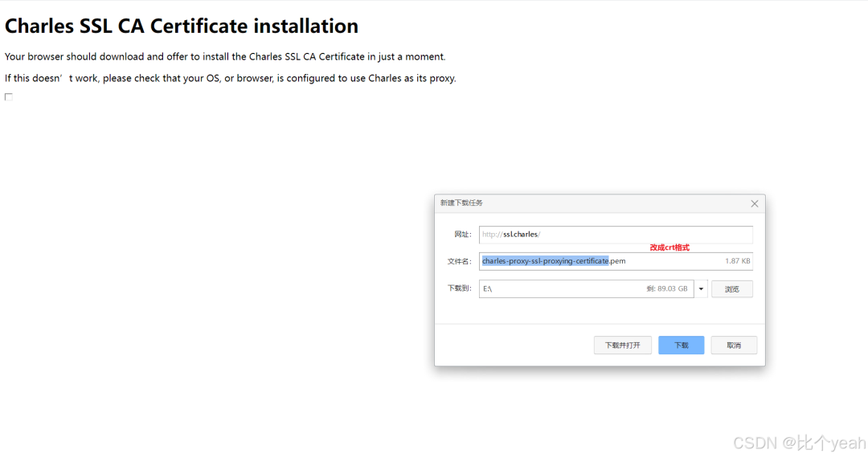The width and height of the screenshot is (868, 458).
Task: Click the 新建下载任务 dialog title
Action: pos(461,203)
